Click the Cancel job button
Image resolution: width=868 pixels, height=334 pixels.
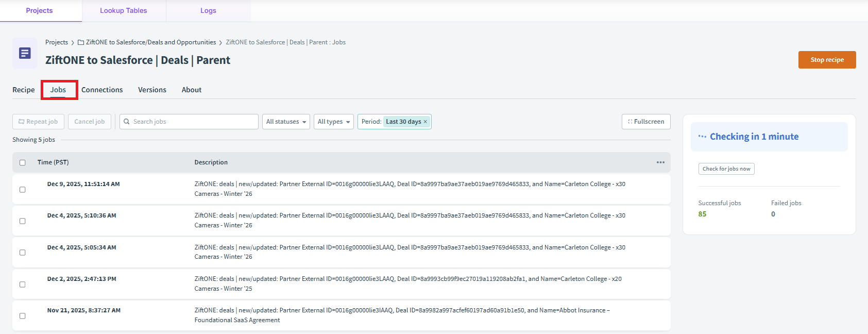point(90,122)
